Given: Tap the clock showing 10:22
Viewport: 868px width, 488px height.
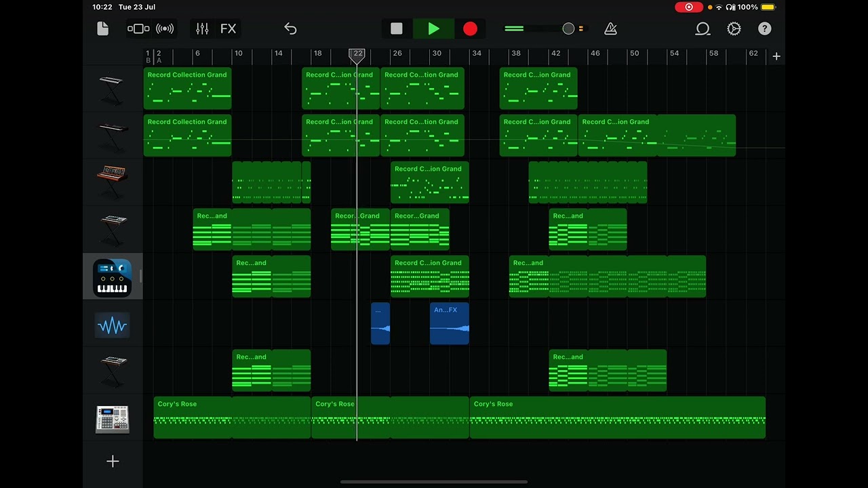Looking at the screenshot, I should click(x=102, y=7).
